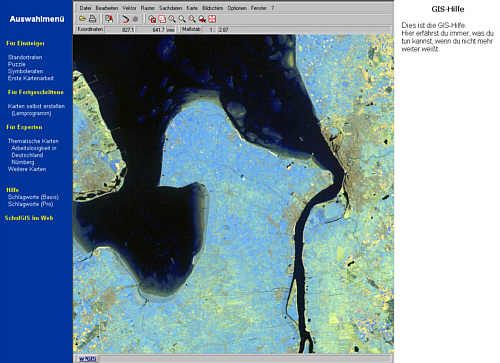Click the greyed-out round toolbar icon
Screen dimensions: 500x363
135,19
